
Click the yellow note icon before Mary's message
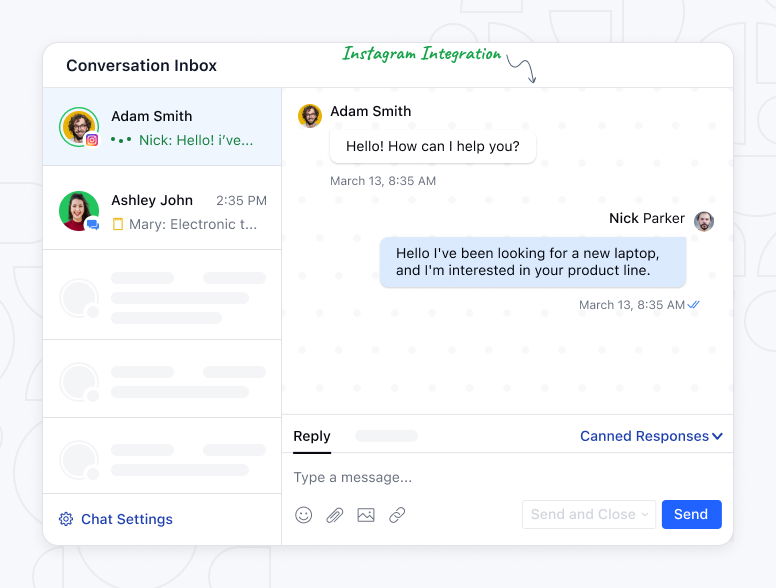tap(118, 224)
